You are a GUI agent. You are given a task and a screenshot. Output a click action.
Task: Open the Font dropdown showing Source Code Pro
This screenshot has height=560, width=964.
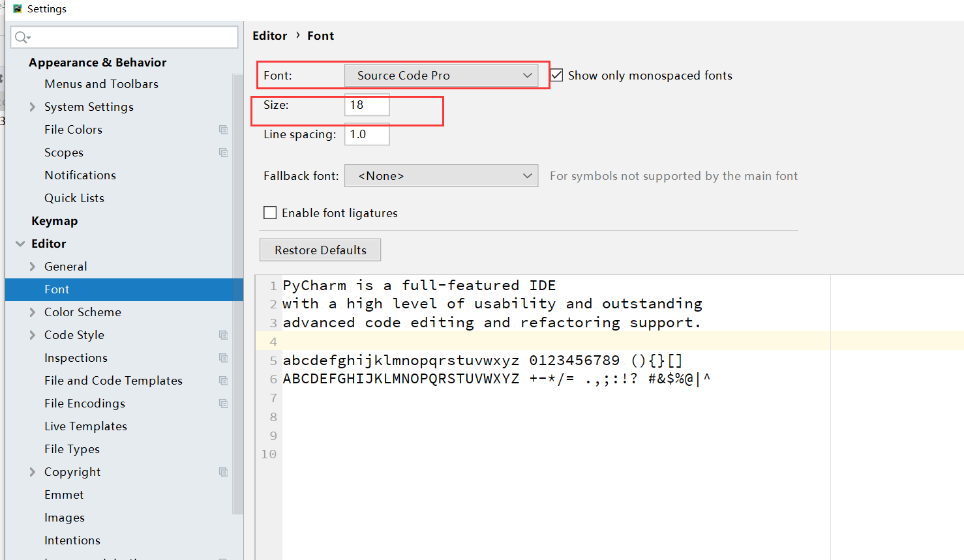coord(441,76)
